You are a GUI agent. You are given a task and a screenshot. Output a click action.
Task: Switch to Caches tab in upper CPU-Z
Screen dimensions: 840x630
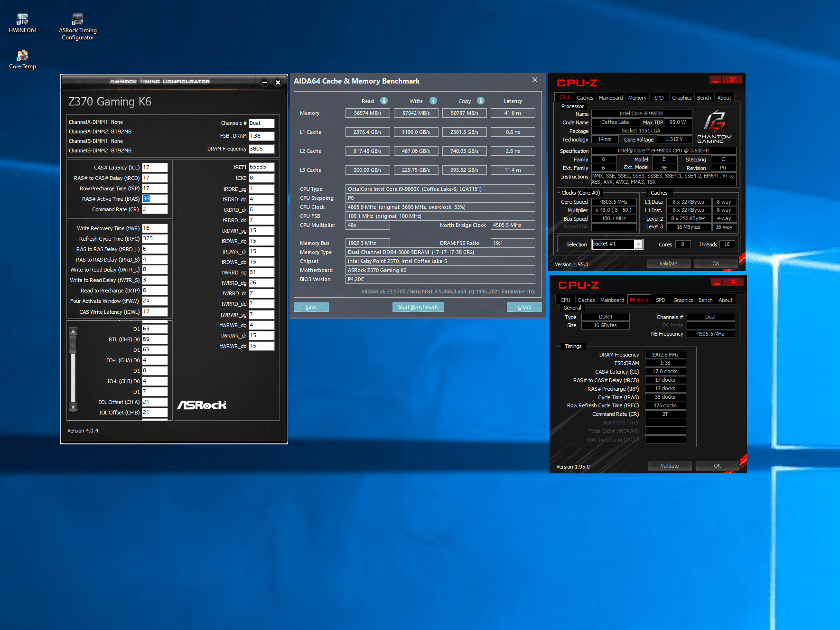[x=585, y=98]
